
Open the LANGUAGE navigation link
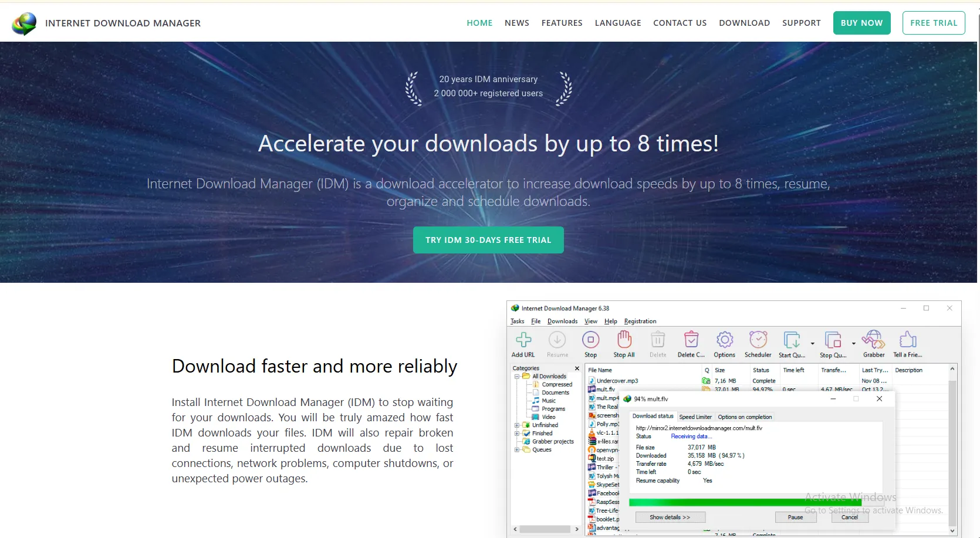pyautogui.click(x=618, y=23)
